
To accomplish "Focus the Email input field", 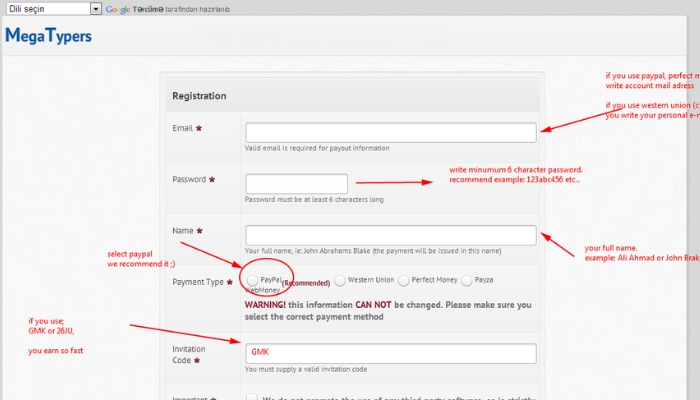I will click(x=391, y=133).
